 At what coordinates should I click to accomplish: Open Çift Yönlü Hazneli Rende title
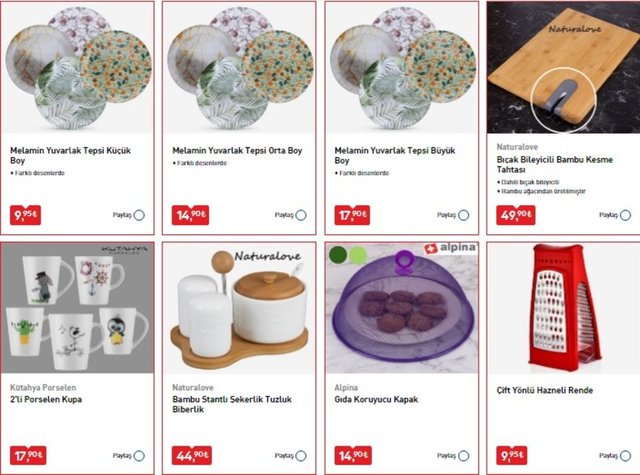(544, 390)
